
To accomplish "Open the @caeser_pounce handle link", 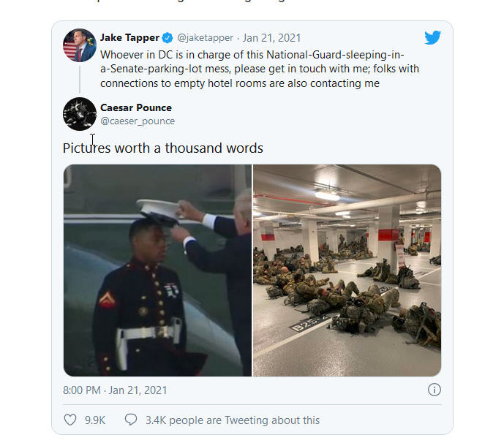I will coord(138,121).
